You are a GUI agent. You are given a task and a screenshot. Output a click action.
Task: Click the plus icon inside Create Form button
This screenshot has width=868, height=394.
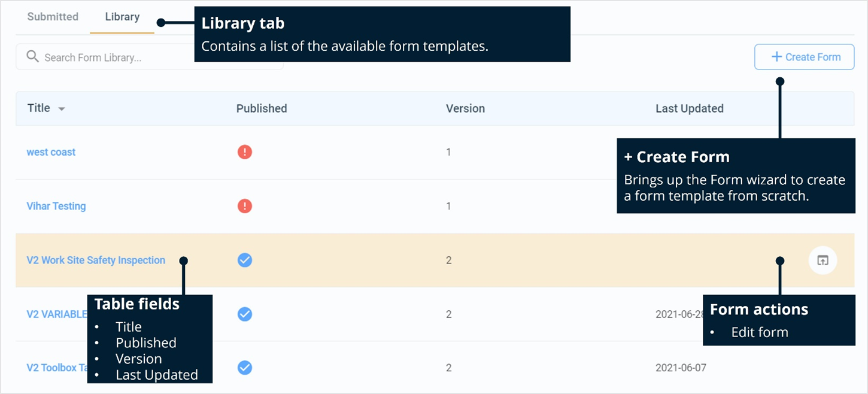pos(776,57)
